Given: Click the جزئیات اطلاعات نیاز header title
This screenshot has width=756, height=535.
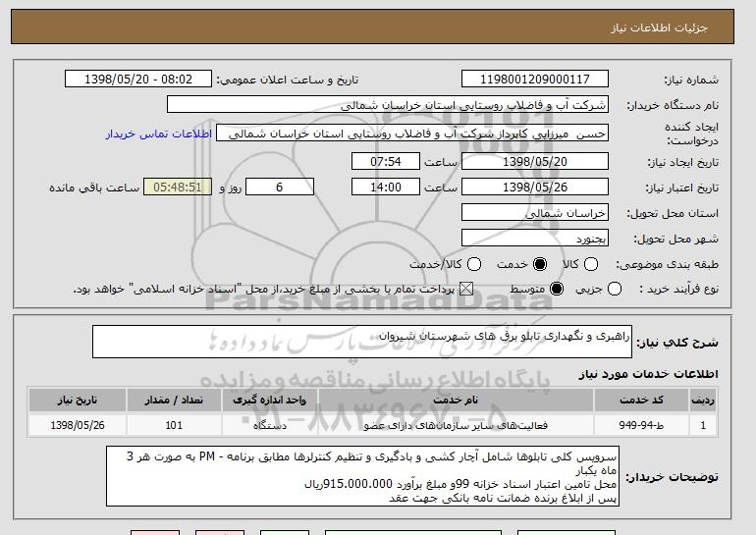Looking at the screenshot, I should pos(659,27).
